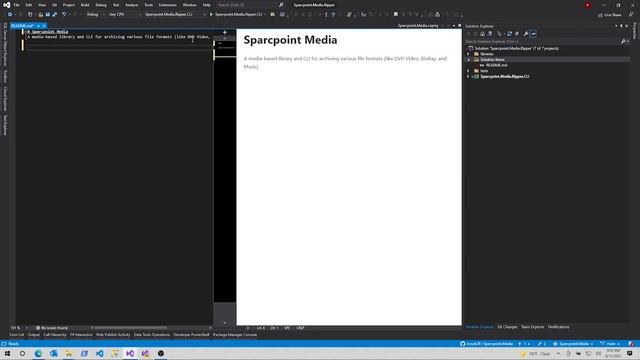
Task: Select the Solution 'Sparcpoint.Media.Ripper' root node
Action: (516, 48)
